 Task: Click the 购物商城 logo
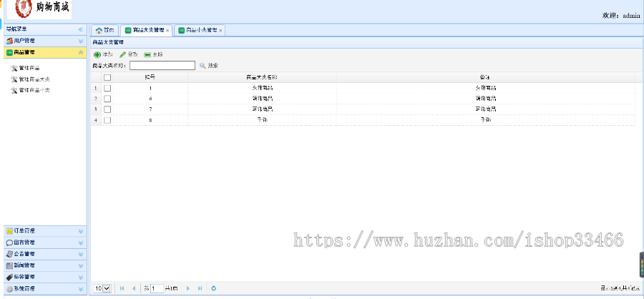coord(39,9)
